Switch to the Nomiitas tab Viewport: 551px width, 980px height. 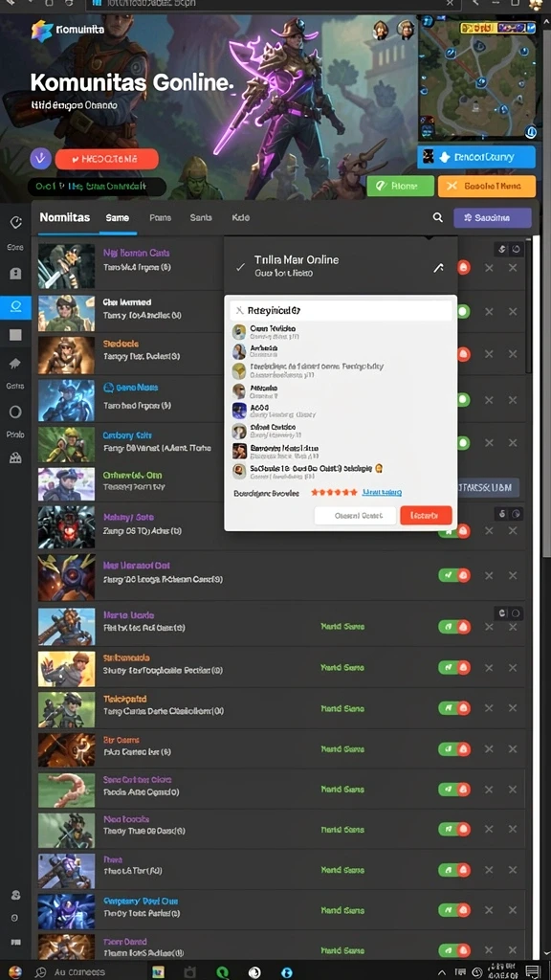[x=65, y=217]
